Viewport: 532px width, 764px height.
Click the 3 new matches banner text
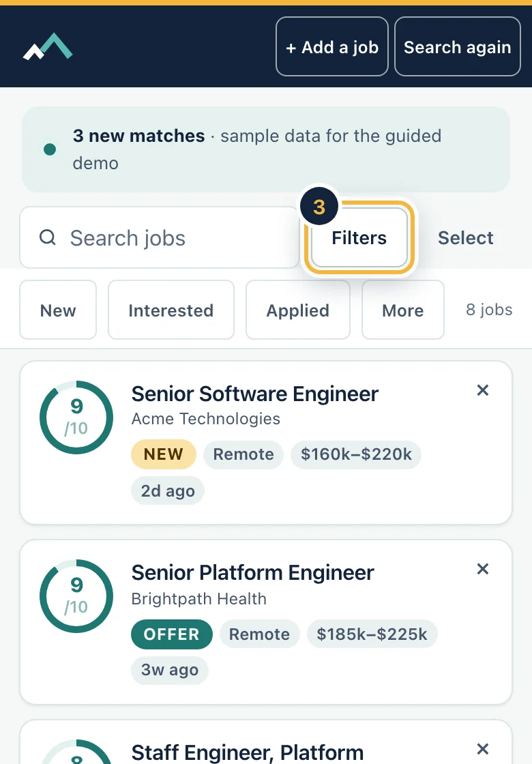(x=139, y=136)
